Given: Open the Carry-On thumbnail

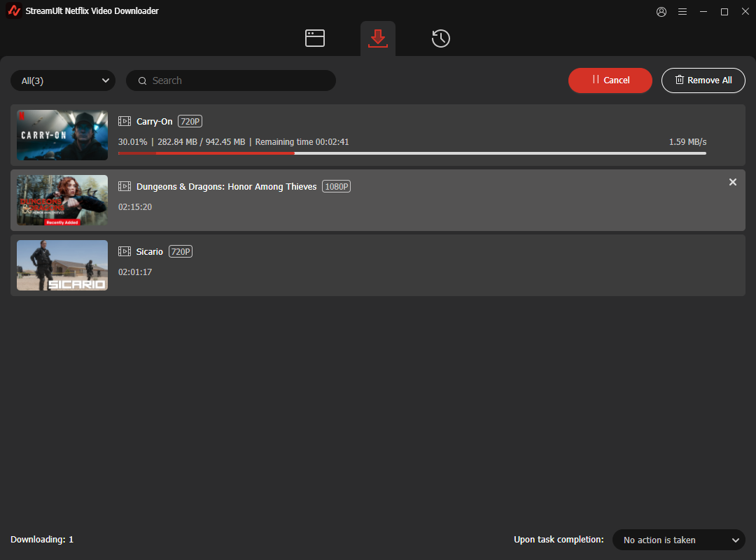Looking at the screenshot, I should 62,135.
